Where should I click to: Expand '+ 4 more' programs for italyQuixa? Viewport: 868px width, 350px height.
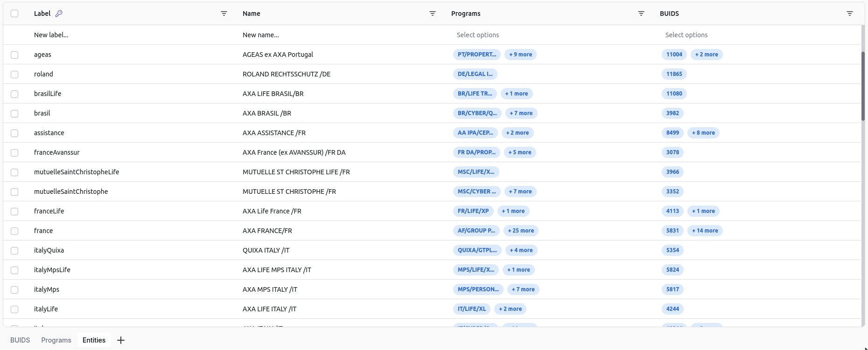tap(521, 250)
